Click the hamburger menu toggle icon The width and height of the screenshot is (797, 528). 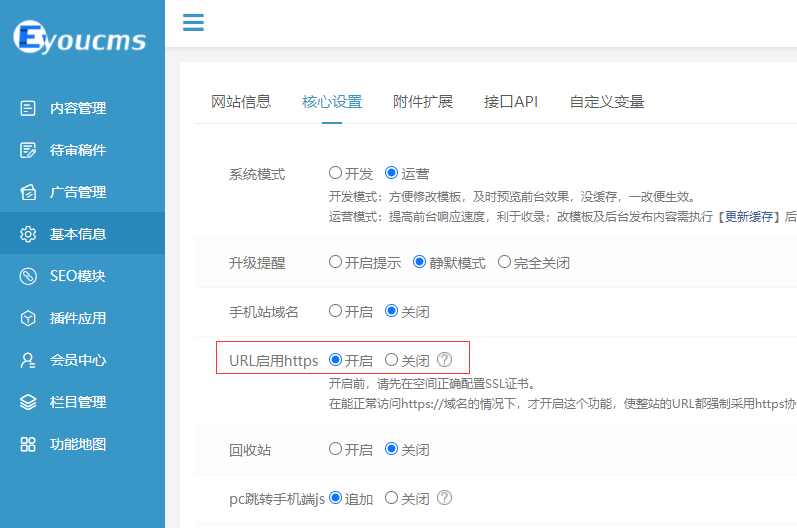[193, 23]
